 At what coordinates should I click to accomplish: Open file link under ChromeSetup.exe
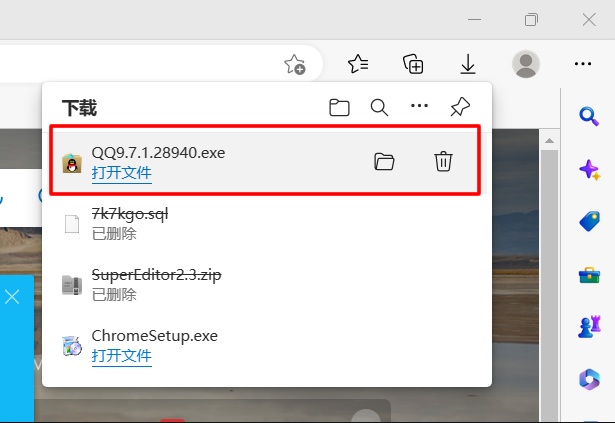122,356
